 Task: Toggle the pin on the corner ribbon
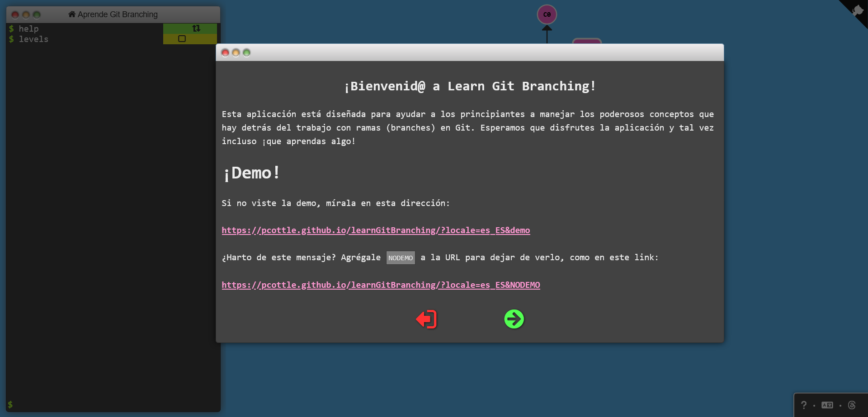click(x=857, y=10)
